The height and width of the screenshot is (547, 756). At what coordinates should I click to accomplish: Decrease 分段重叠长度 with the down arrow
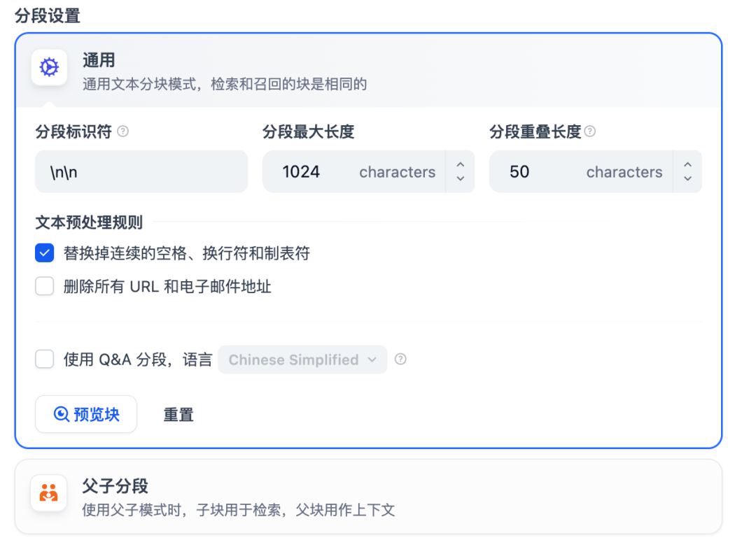click(687, 177)
